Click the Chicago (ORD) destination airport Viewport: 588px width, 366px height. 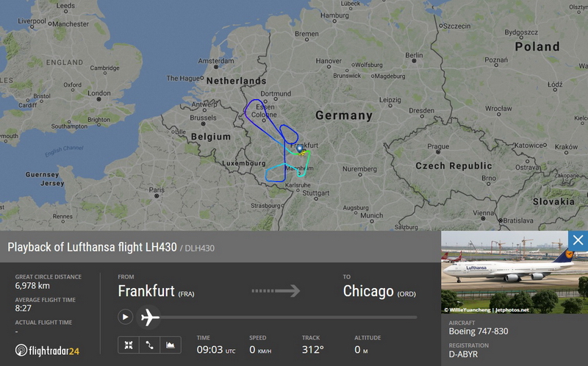(x=379, y=291)
